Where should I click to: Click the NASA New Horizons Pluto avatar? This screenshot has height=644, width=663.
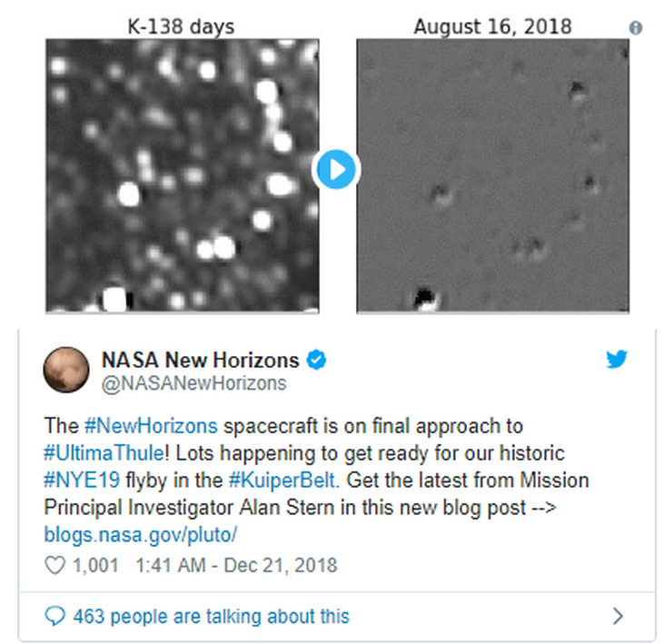click(66, 370)
